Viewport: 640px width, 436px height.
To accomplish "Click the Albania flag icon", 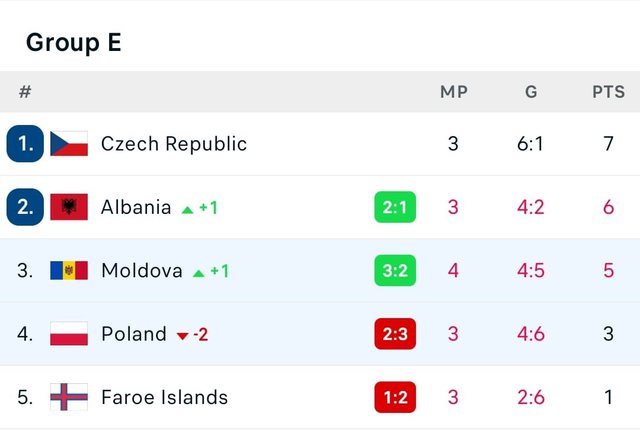I will (x=69, y=207).
